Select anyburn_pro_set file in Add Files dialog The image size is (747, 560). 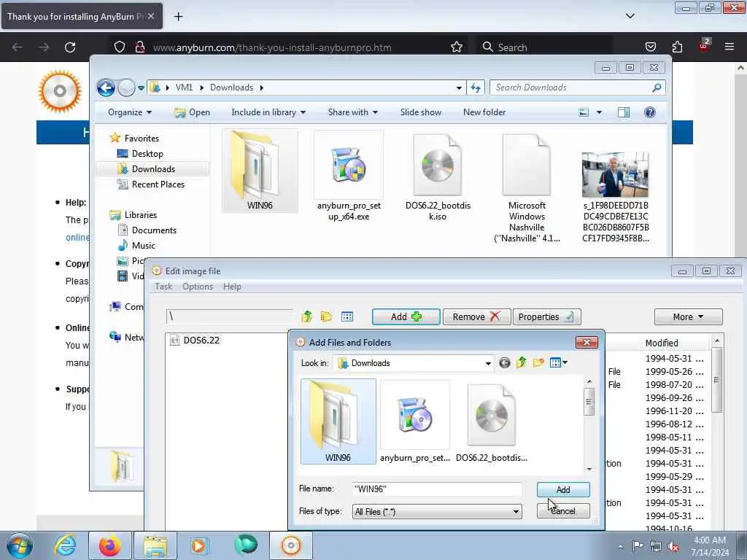[x=414, y=422]
